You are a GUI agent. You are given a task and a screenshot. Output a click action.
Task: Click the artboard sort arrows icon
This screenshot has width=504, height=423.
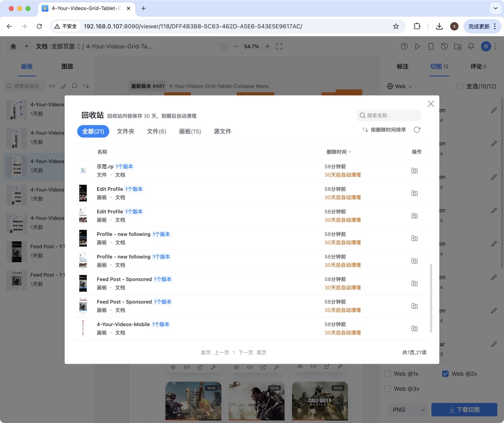click(x=87, y=86)
